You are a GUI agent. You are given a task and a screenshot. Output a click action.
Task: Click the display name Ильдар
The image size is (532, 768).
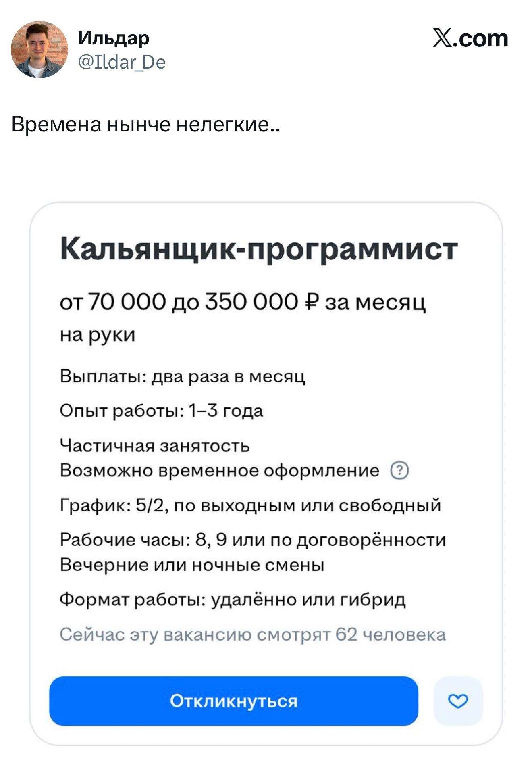click(114, 38)
